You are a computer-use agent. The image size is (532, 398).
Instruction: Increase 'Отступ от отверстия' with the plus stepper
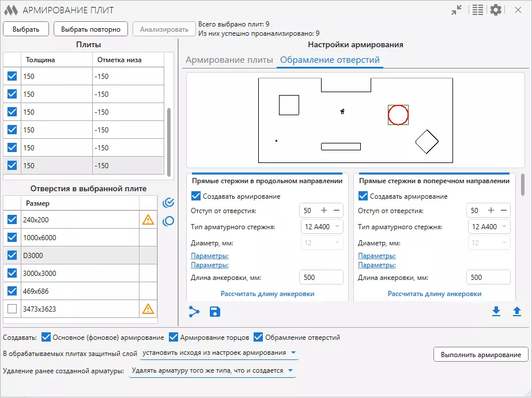click(x=323, y=210)
